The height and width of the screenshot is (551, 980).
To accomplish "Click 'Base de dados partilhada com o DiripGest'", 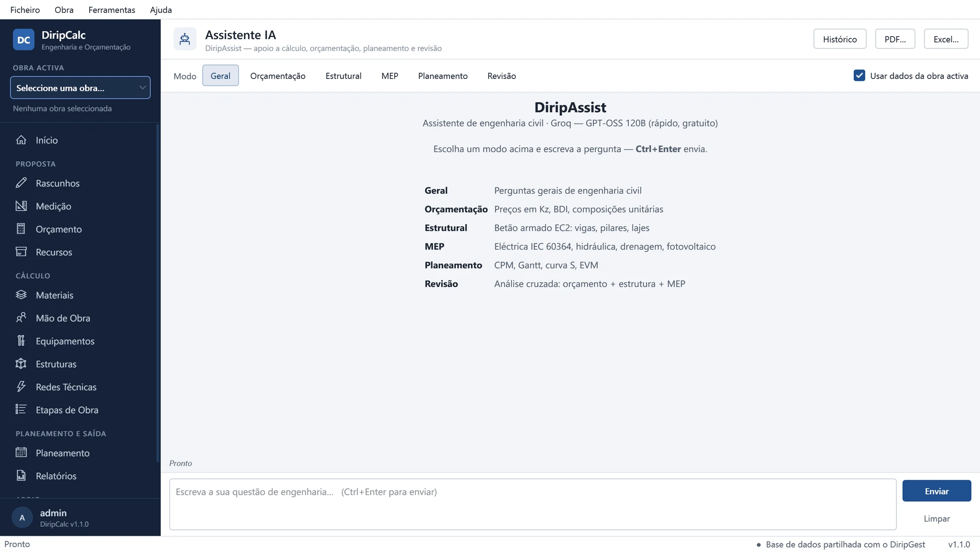I will 845,544.
